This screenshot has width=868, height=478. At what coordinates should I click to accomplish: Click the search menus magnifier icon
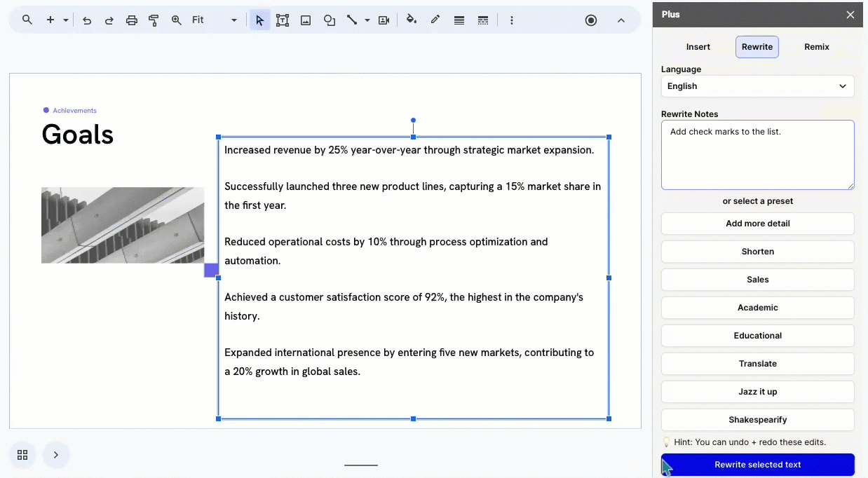pos(27,20)
